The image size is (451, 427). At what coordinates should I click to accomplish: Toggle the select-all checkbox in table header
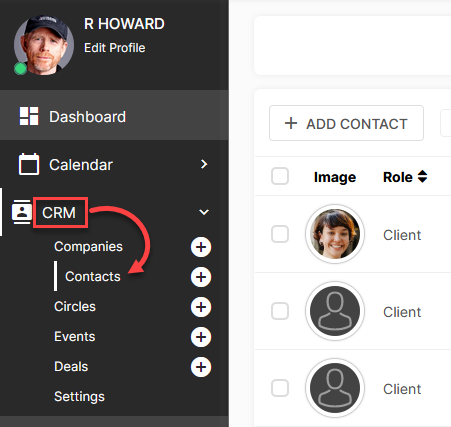pyautogui.click(x=280, y=176)
